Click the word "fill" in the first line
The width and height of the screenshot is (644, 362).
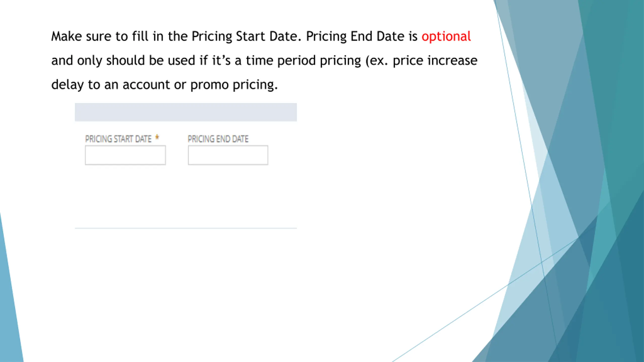[x=140, y=36]
